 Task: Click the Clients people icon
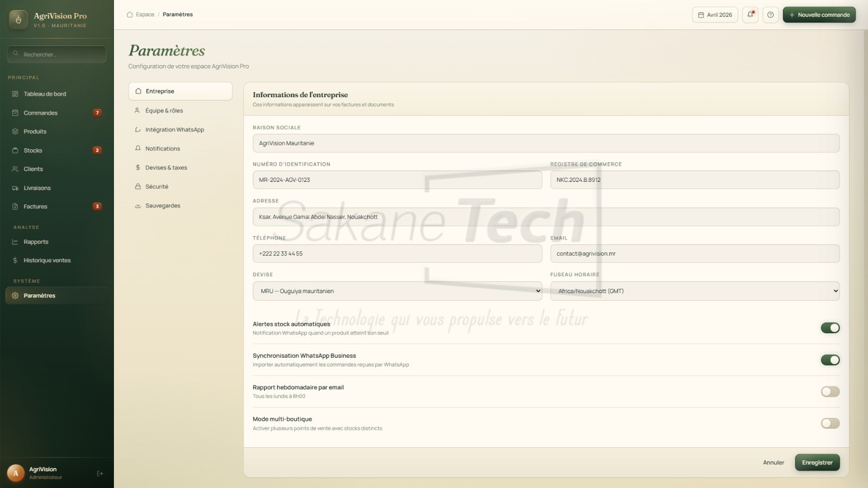click(15, 169)
